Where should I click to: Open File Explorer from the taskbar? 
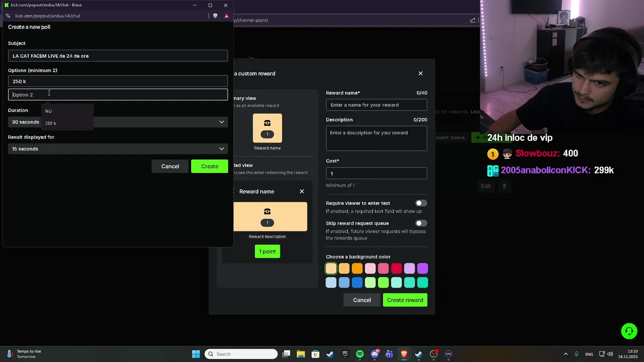(301, 354)
